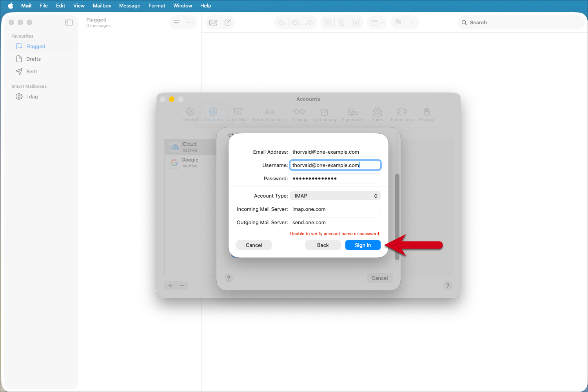The height and width of the screenshot is (392, 588).
Task: Open the flag colour dropdown chevron
Action: point(411,22)
